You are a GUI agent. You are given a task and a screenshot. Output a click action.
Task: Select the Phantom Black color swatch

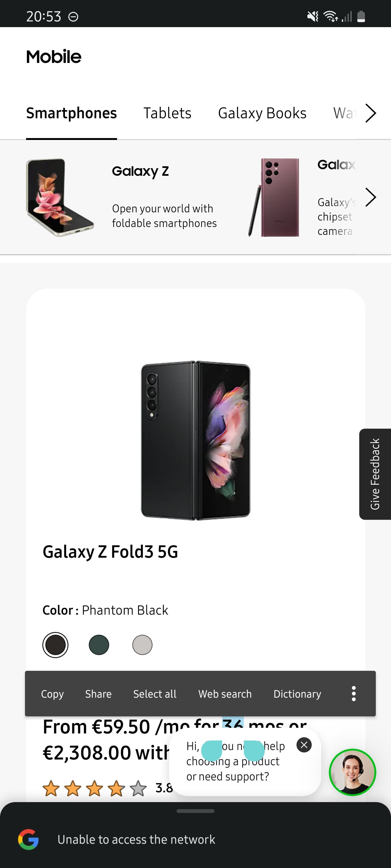point(55,644)
